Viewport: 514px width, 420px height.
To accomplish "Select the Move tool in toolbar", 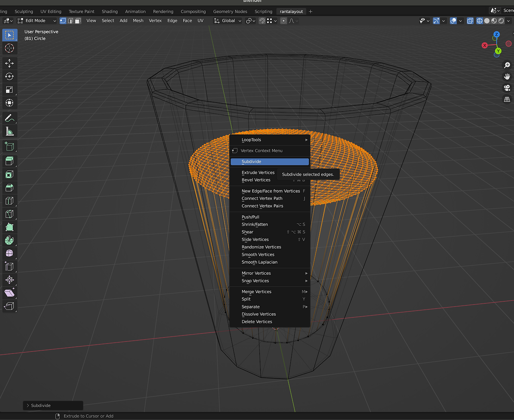I will pos(9,63).
